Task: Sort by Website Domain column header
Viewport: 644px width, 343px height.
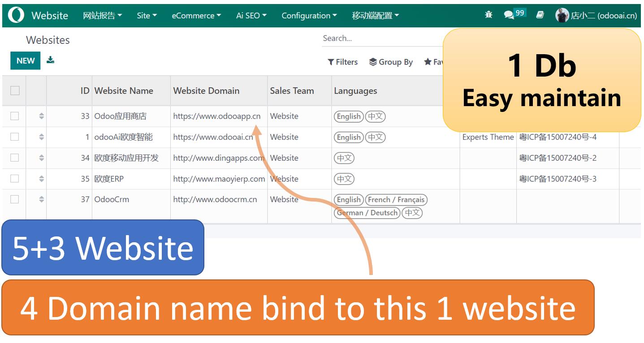Action: pyautogui.click(x=206, y=90)
